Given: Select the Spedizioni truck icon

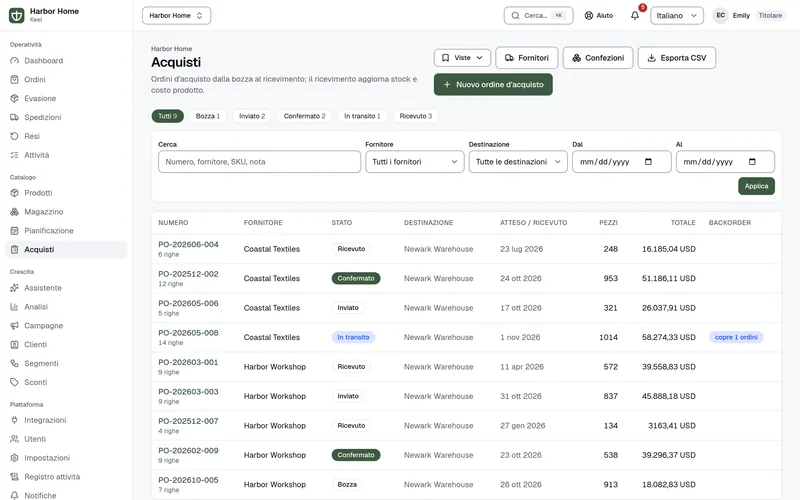Looking at the screenshot, I should (x=14, y=117).
